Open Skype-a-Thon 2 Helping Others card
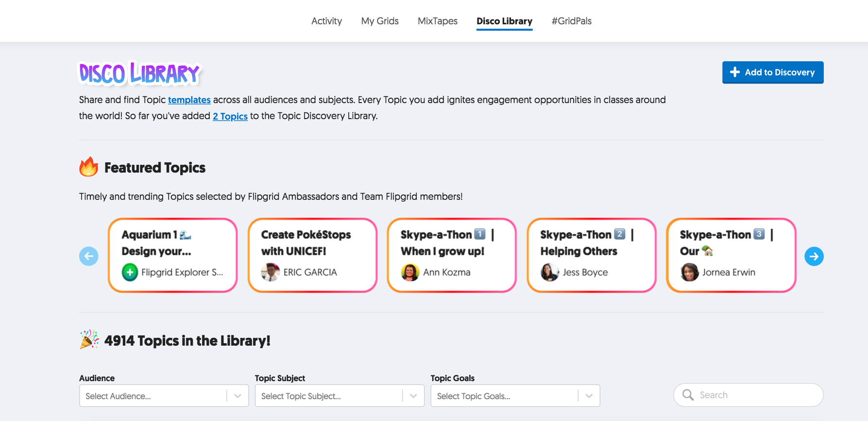 click(592, 255)
